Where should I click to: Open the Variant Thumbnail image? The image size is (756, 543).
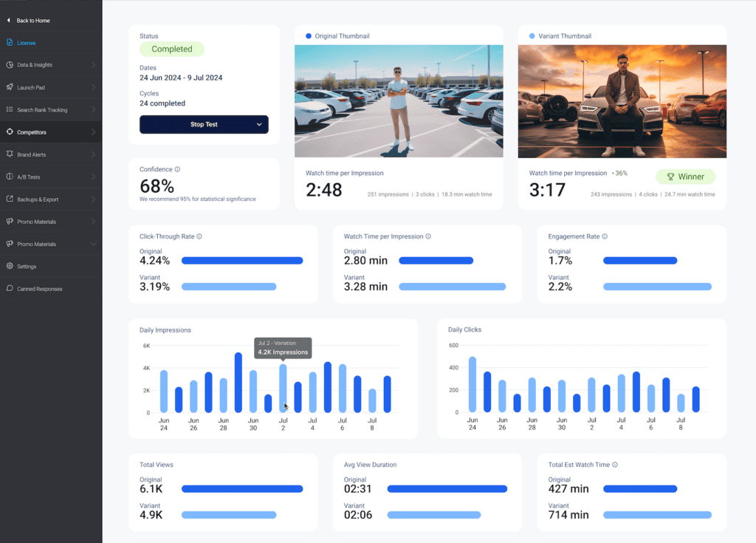pyautogui.click(x=622, y=101)
